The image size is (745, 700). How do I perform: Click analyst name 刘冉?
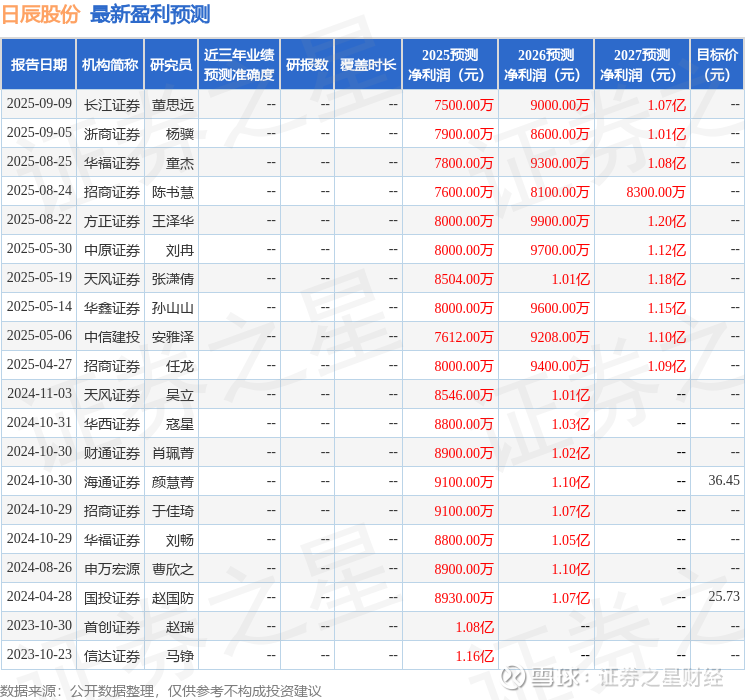pos(180,250)
